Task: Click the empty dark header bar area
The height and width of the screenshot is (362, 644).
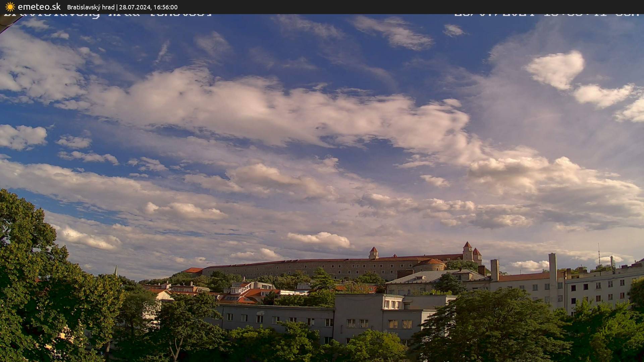Action: pos(402,7)
